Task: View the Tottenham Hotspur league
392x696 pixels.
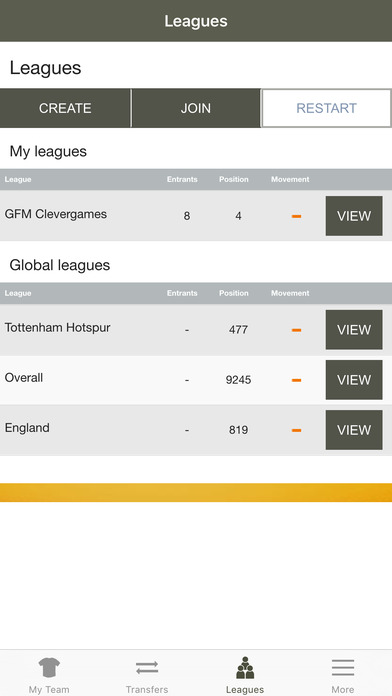Action: point(354,330)
